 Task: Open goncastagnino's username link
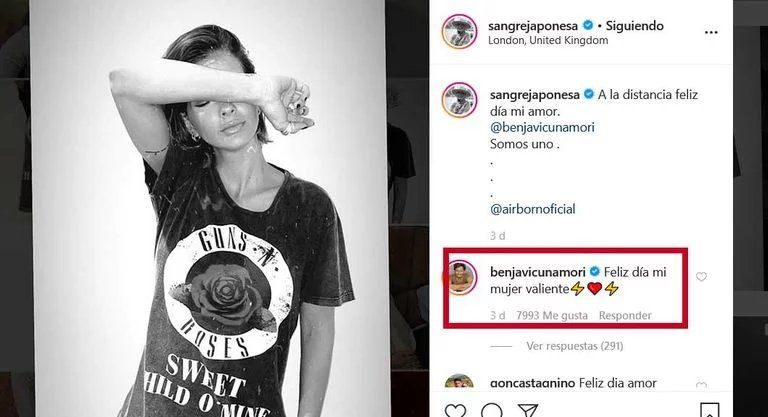pyautogui.click(x=532, y=383)
